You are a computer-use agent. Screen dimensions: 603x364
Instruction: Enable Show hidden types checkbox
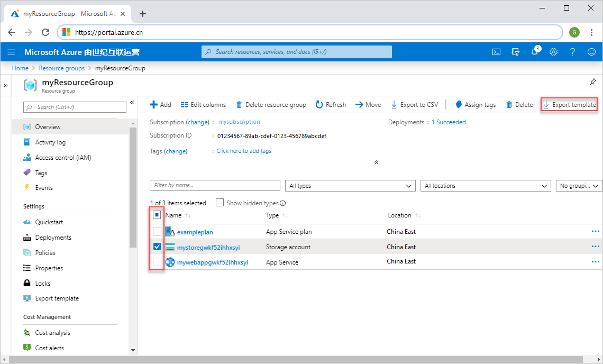[220, 203]
